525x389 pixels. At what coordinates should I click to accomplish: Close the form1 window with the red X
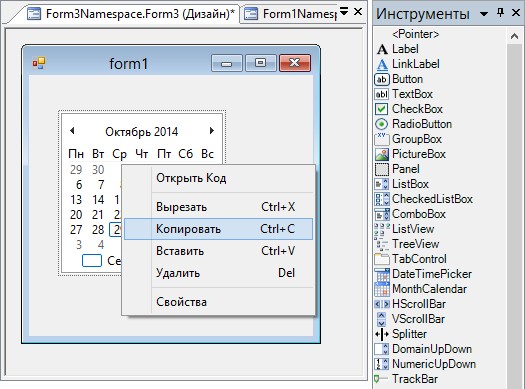click(295, 63)
